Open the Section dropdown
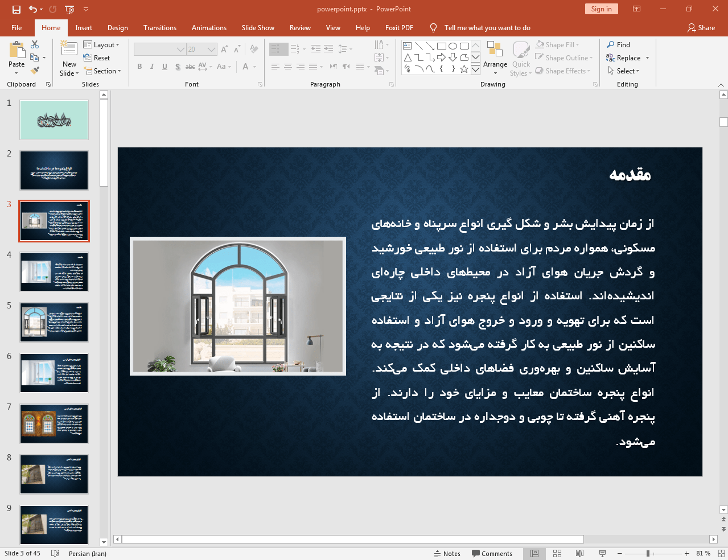Viewport: 728px width, 560px height. pos(102,71)
